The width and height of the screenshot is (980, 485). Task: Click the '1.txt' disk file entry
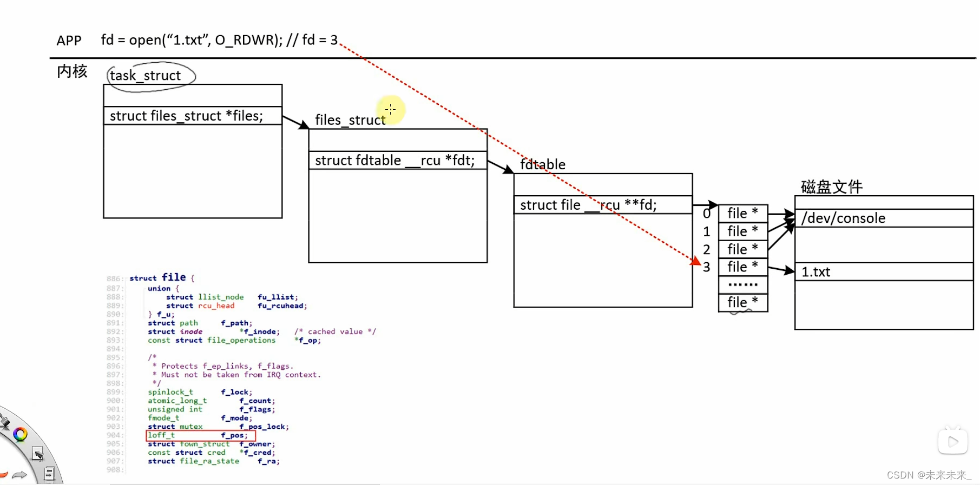pos(884,271)
